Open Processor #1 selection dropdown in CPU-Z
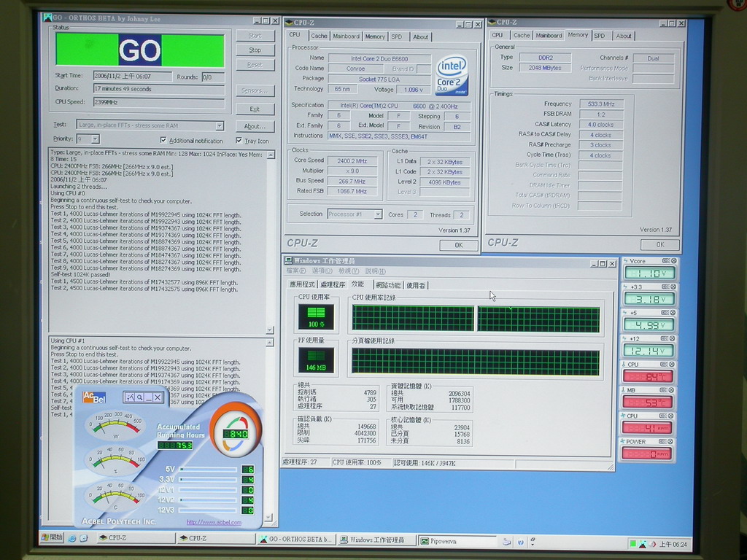Image resolution: width=747 pixels, height=560 pixels. (x=377, y=214)
